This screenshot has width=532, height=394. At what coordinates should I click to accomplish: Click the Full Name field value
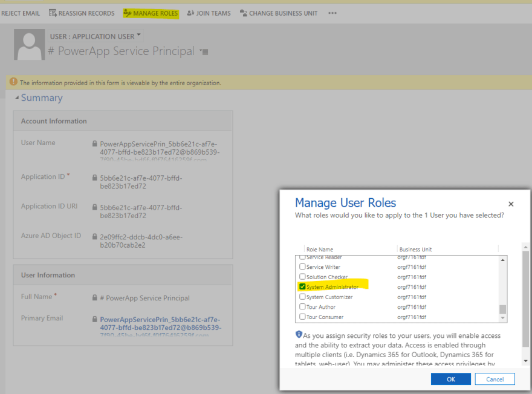click(x=145, y=298)
